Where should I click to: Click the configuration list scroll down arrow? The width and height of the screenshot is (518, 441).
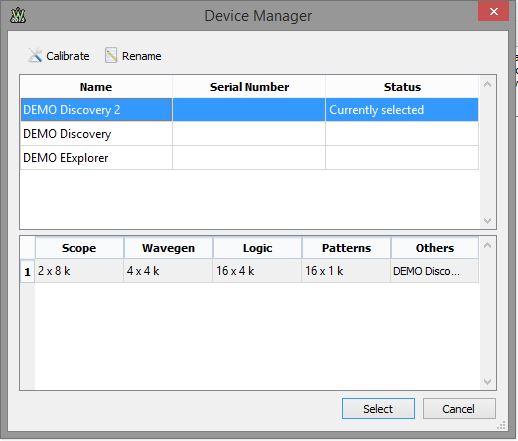tap(487, 381)
